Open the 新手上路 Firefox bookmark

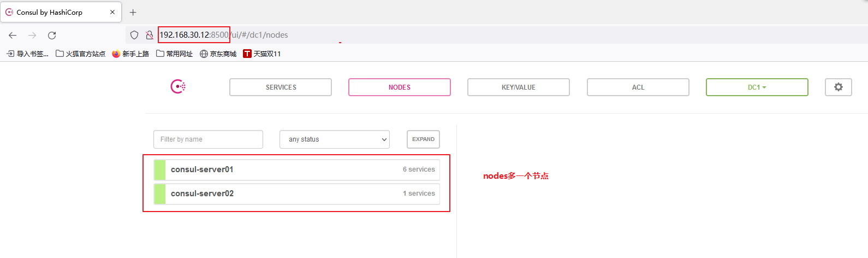[130, 54]
